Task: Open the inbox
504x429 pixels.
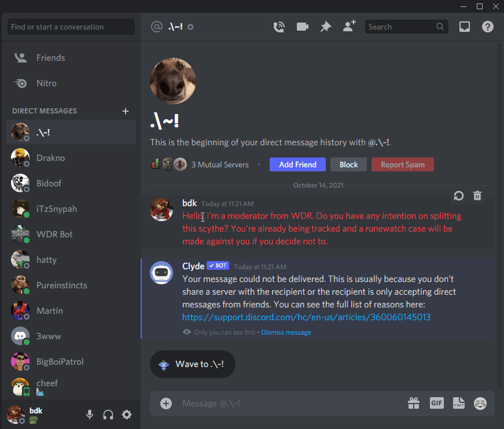Action: [465, 27]
